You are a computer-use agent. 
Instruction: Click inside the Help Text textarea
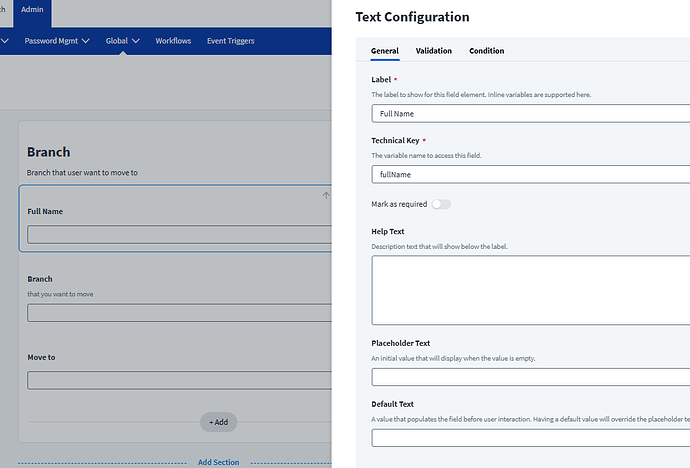[x=530, y=290]
